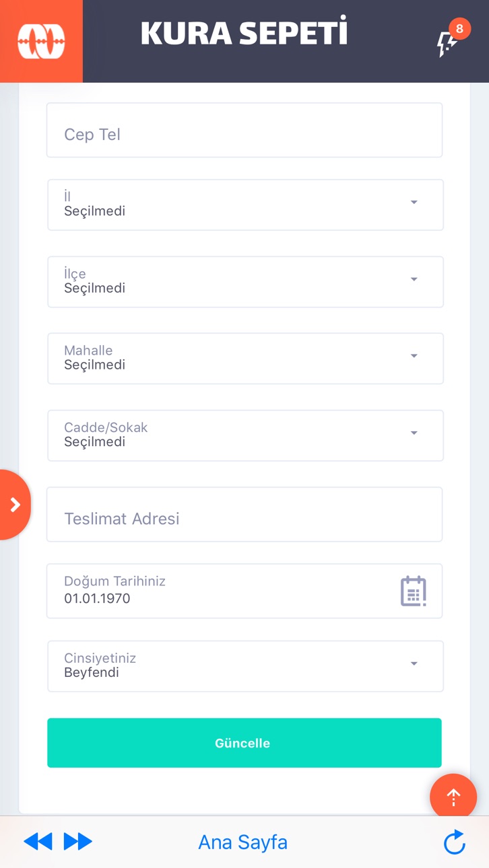Tap the orange back-to-top arrow button
This screenshot has width=489, height=868.
point(453,797)
